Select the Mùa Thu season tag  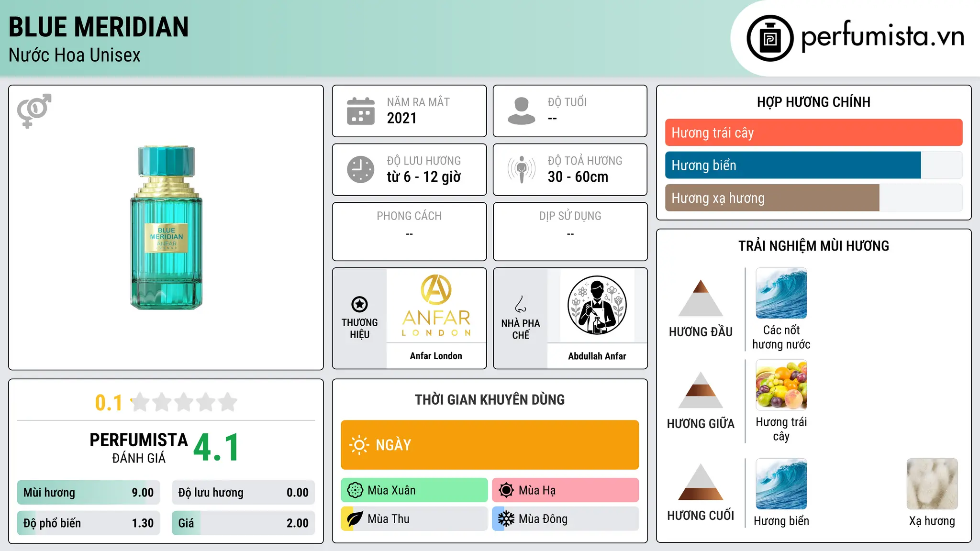click(x=414, y=519)
